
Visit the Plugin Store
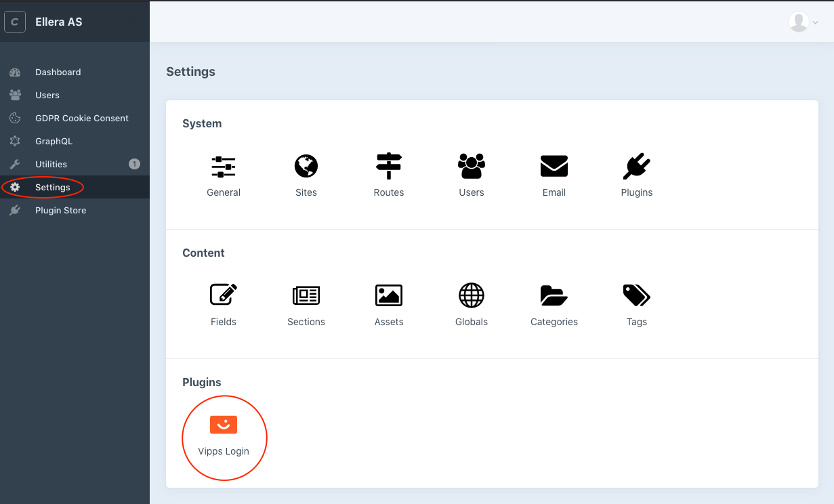pyautogui.click(x=60, y=210)
